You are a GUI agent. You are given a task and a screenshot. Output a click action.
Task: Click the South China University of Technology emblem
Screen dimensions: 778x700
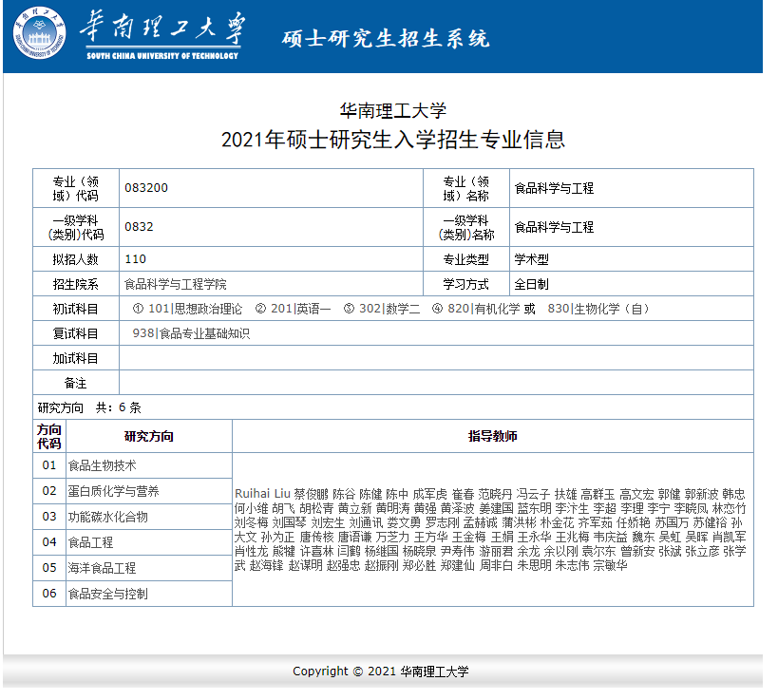(x=40, y=34)
